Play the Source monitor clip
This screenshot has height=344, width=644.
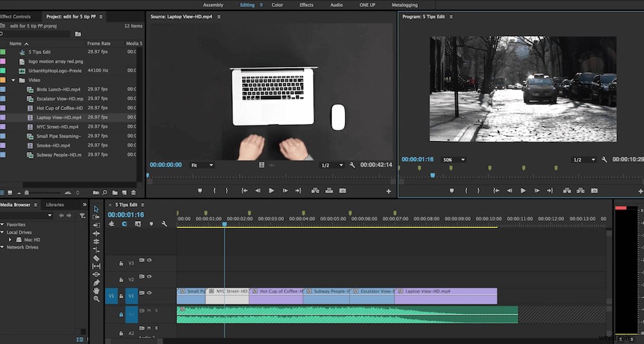[271, 191]
